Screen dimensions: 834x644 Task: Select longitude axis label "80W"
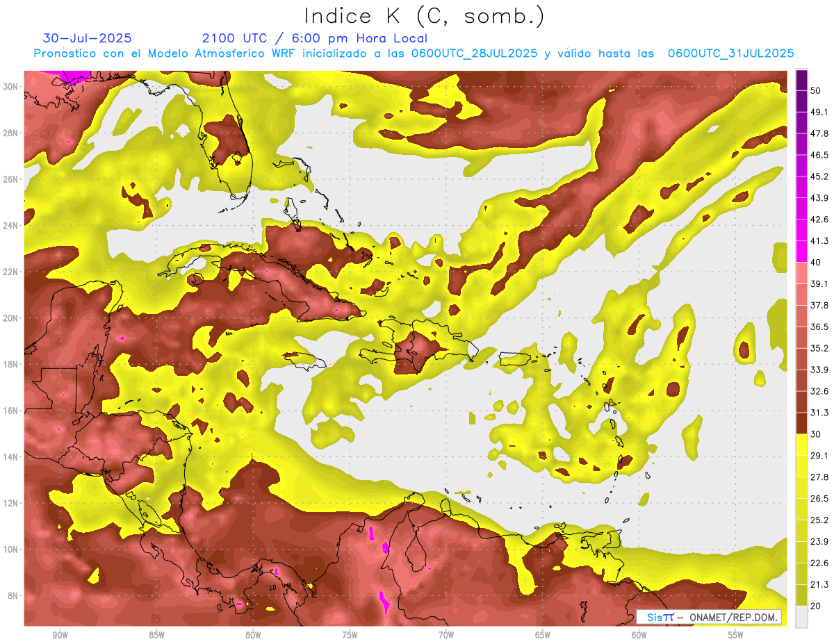pyautogui.click(x=253, y=635)
